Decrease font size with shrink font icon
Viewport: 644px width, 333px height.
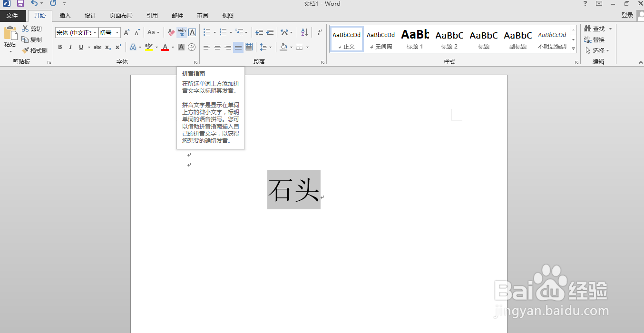pos(137,33)
